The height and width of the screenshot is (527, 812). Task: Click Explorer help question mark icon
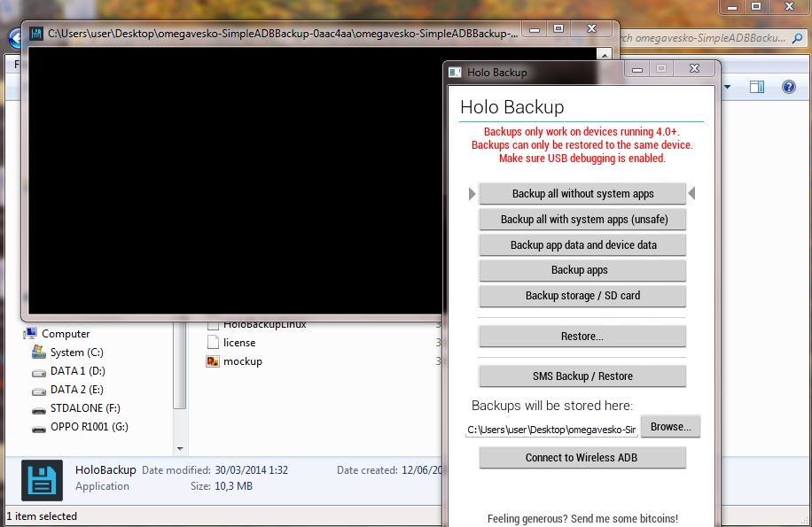[x=789, y=87]
